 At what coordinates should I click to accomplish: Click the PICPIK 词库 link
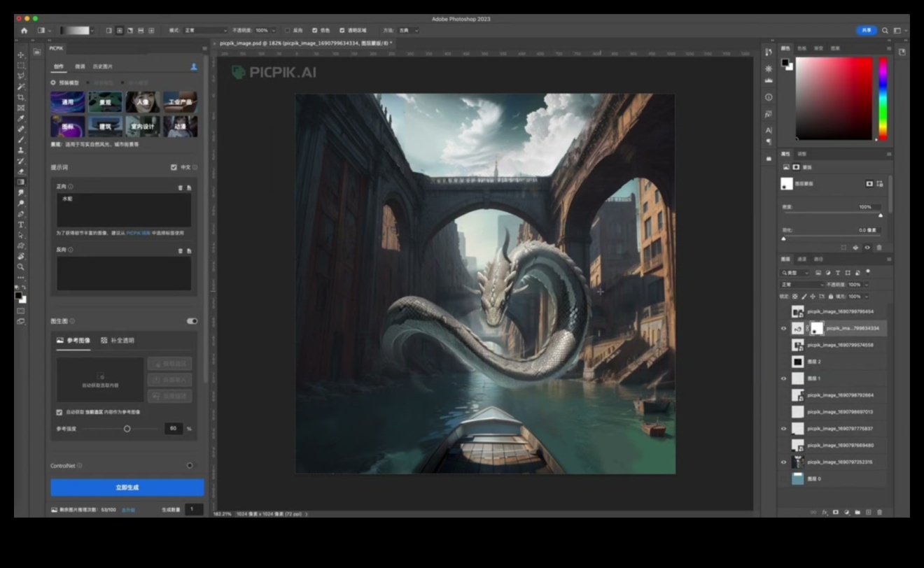click(139, 233)
